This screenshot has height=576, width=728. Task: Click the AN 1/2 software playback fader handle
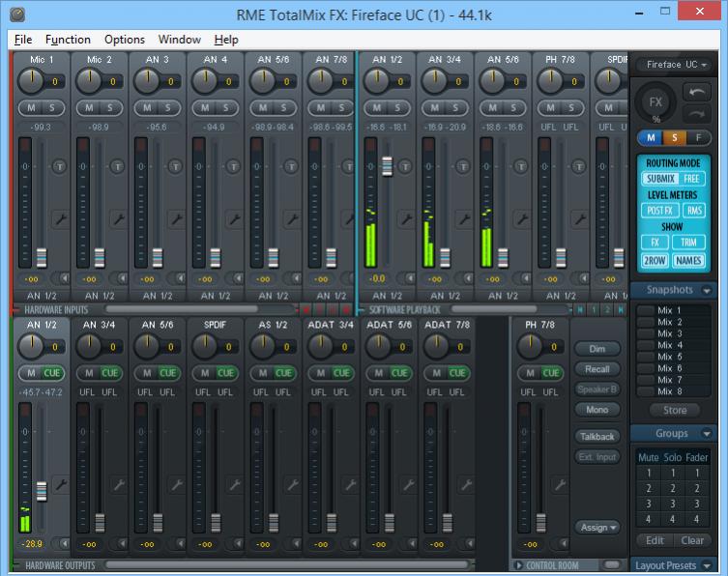click(389, 166)
